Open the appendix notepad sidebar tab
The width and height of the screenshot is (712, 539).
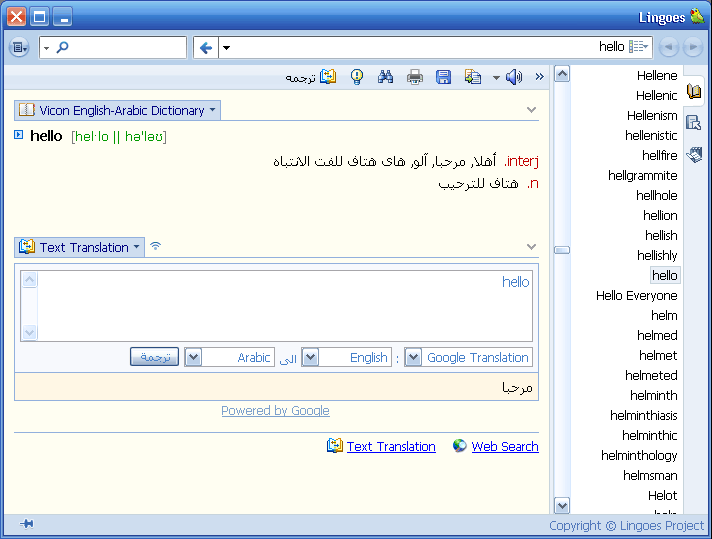694,154
